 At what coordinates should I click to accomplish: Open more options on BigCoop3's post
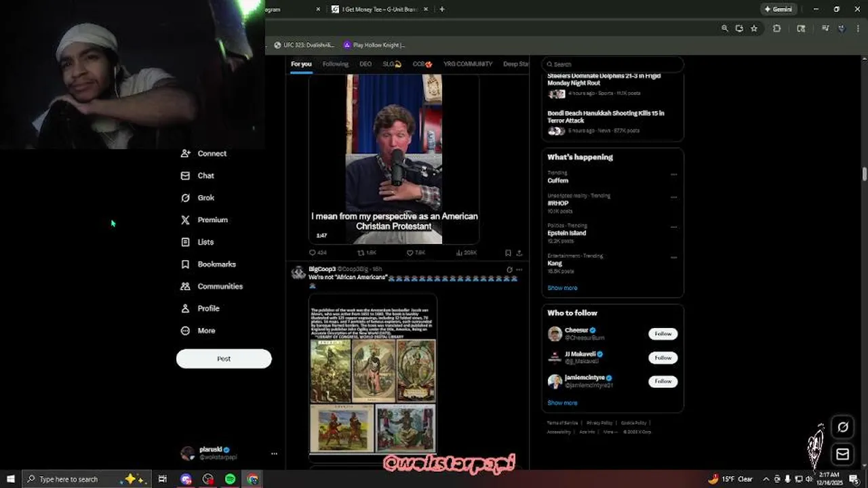point(519,270)
